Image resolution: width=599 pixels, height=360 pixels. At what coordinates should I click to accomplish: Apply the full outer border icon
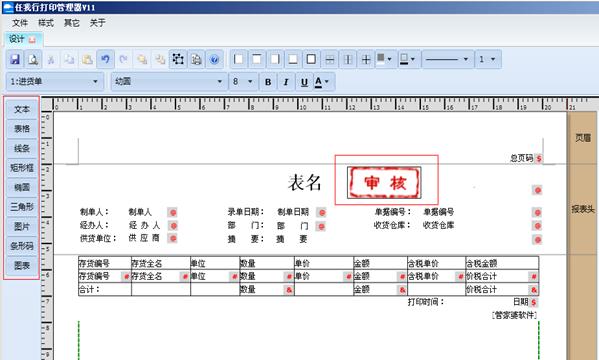click(311, 59)
